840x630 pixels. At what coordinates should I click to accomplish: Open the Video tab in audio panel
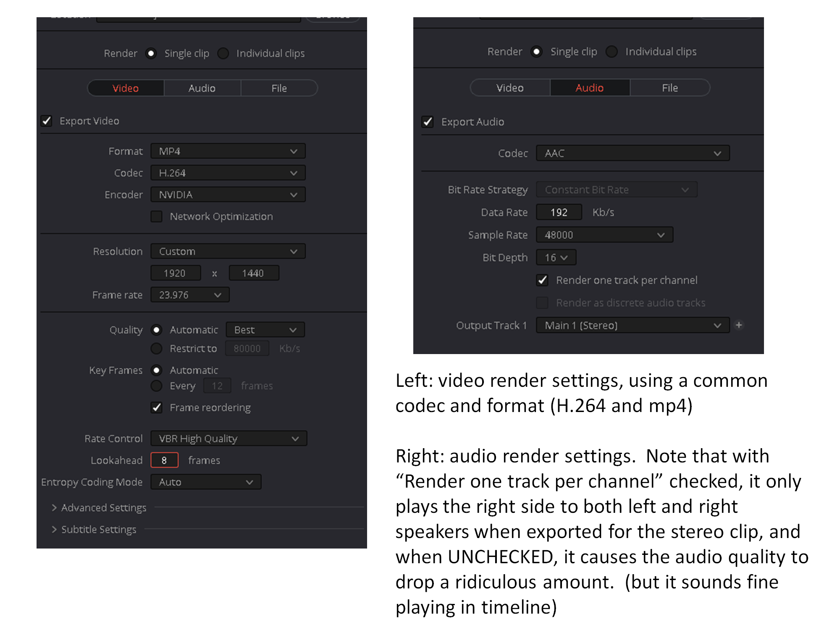click(510, 88)
